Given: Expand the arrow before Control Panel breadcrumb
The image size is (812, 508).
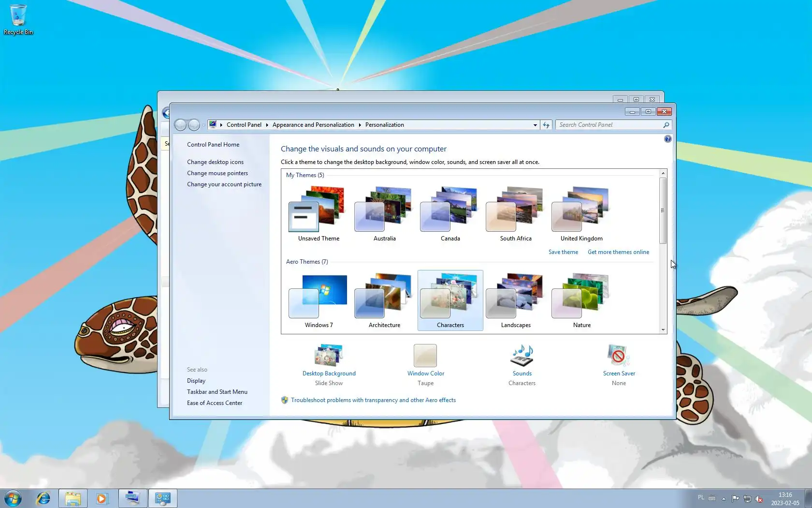Looking at the screenshot, I should click(x=221, y=125).
